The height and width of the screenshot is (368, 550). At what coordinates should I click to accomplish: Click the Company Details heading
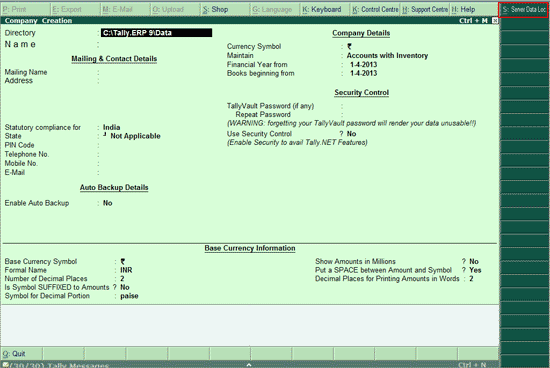click(361, 33)
